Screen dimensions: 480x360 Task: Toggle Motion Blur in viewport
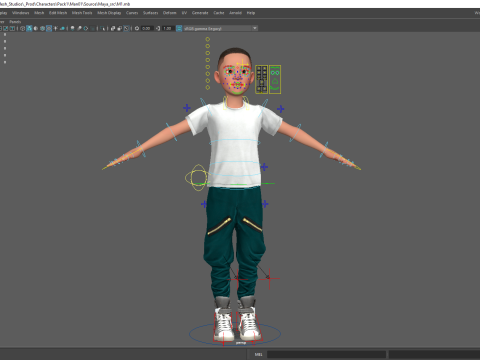(x=79, y=28)
